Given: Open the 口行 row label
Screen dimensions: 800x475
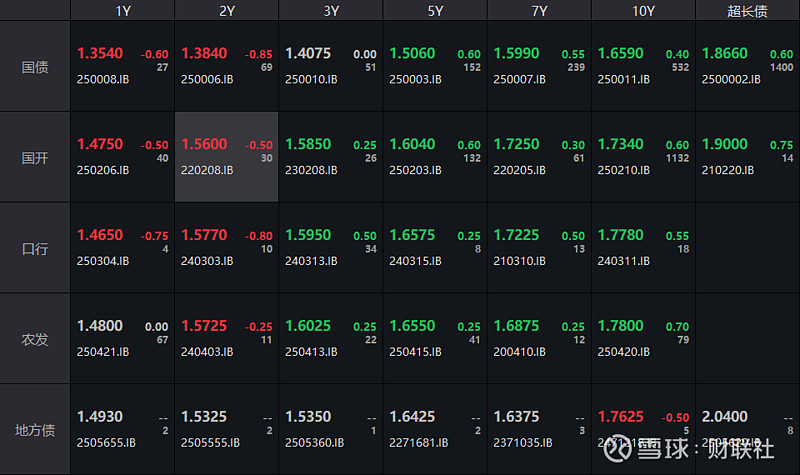Looking at the screenshot, I should (x=35, y=248).
